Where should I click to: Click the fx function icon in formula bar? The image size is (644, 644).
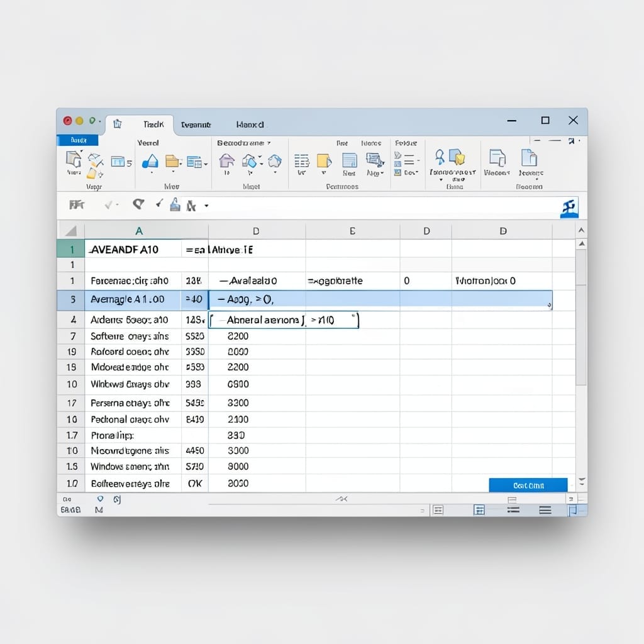click(191, 206)
